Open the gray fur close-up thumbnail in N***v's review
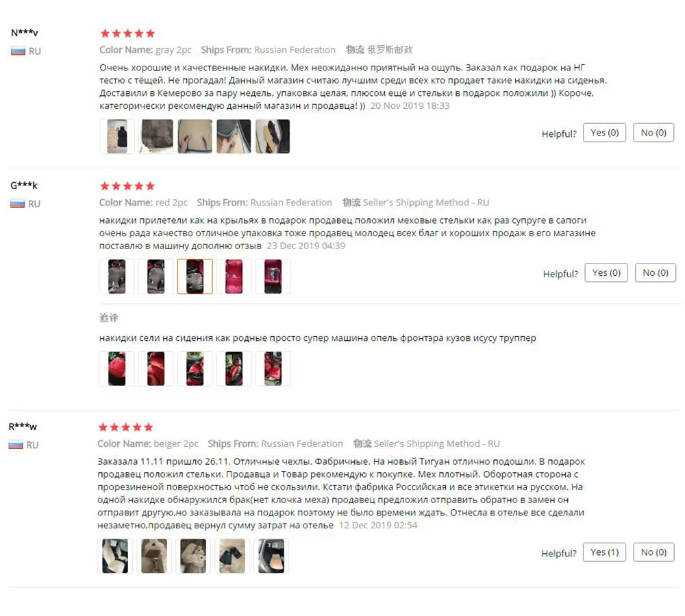Image resolution: width=685 pixels, height=616 pixels. (156, 136)
